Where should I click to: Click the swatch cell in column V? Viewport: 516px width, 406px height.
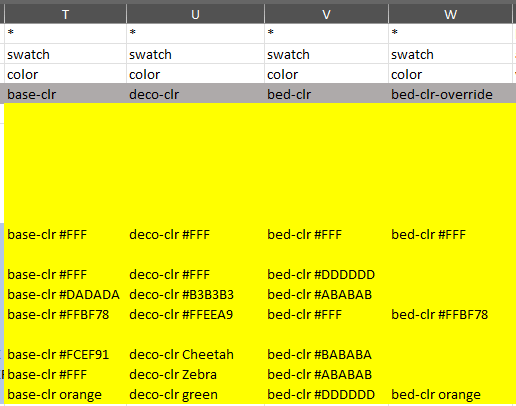[x=326, y=54]
